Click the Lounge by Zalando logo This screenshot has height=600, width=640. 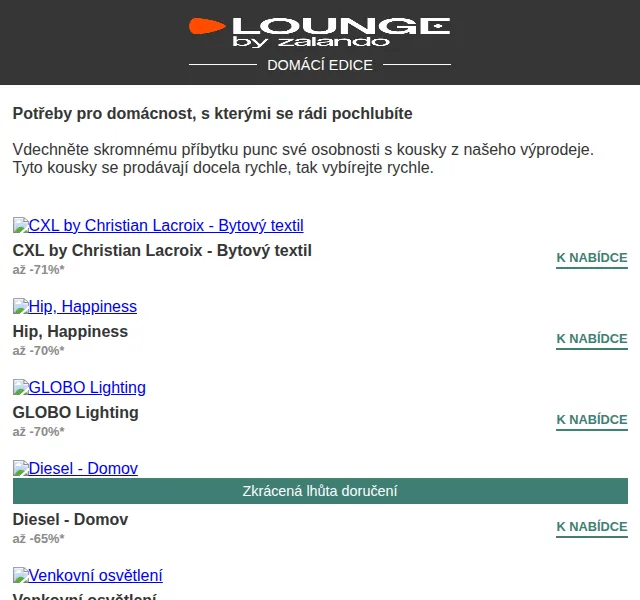coord(320,33)
